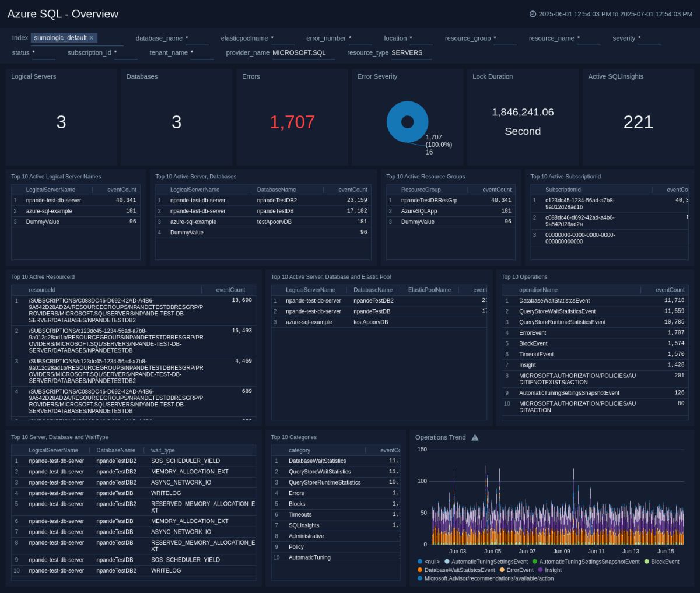The image size is (700, 593).
Task: Toggle BlockEvent legend dot in Operations Trend
Action: coord(646,562)
